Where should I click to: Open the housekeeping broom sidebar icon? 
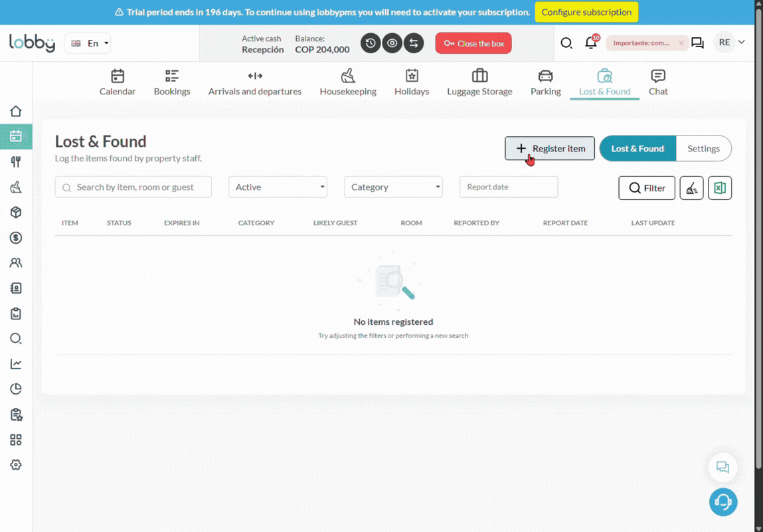(x=15, y=187)
